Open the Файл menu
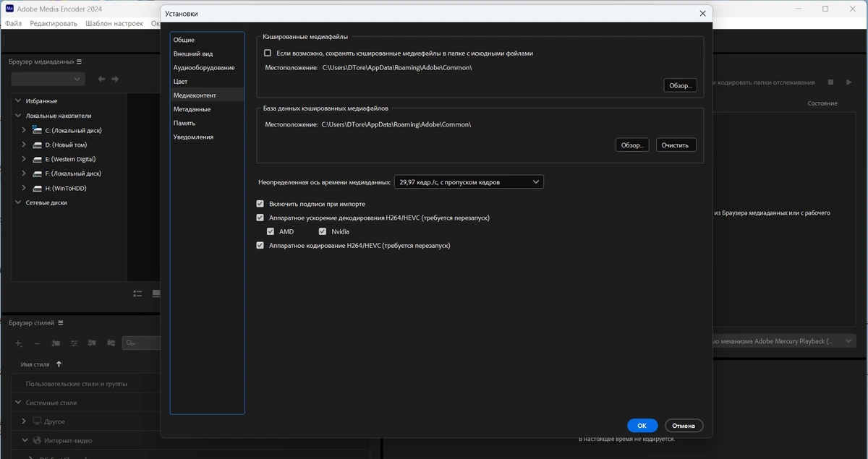The height and width of the screenshot is (459, 868). 13,23
